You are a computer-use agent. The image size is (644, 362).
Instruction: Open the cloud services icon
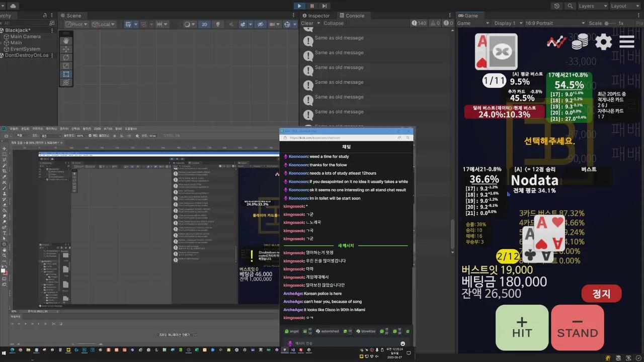pyautogui.click(x=13, y=6)
